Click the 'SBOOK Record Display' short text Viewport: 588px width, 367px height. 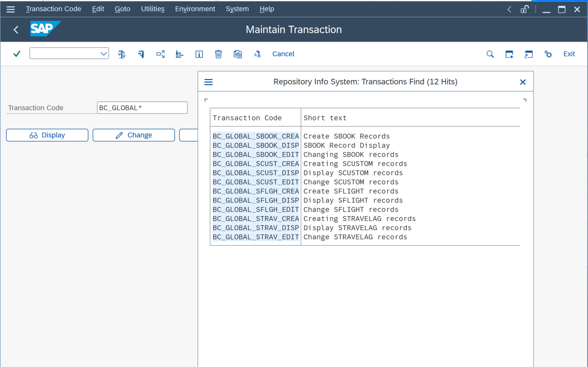(x=347, y=145)
